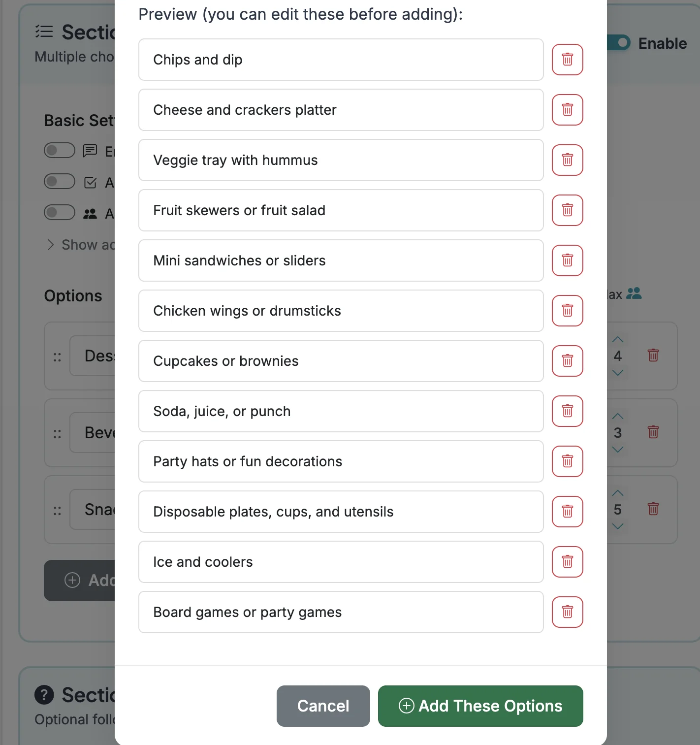
Task: Delete the "Chips and dip" option
Action: point(567,60)
